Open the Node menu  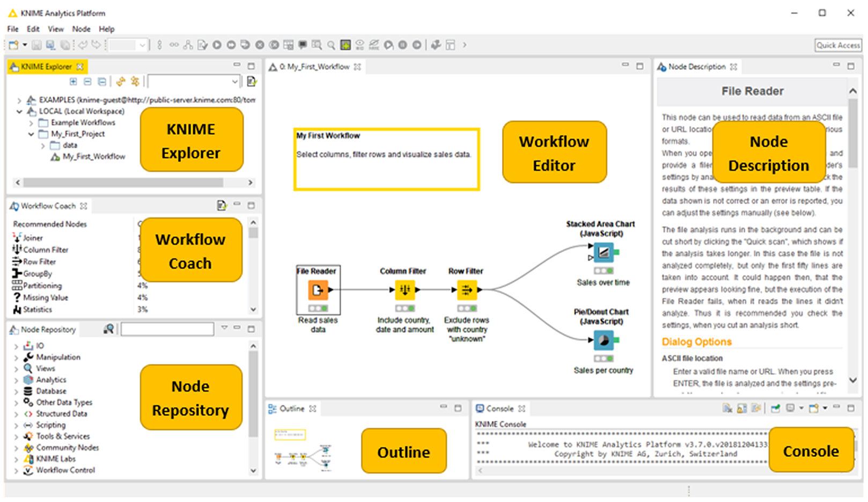[81, 29]
